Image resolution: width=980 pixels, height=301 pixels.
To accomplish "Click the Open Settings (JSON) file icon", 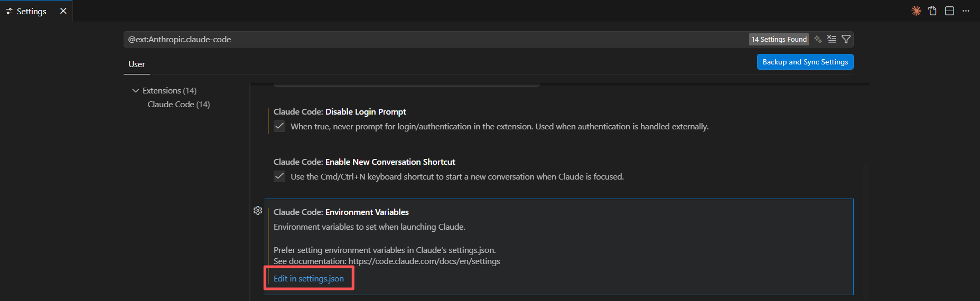I will [x=932, y=11].
